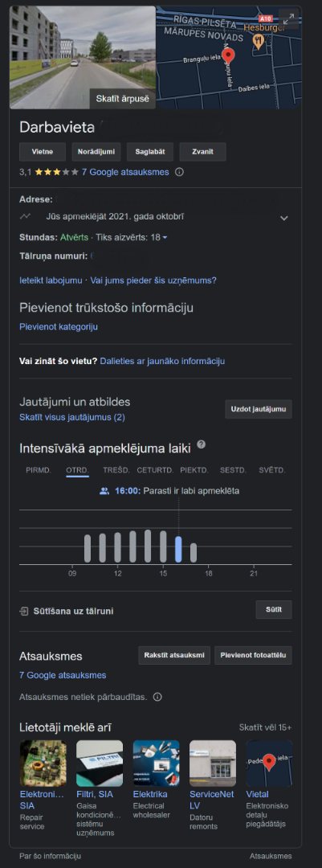The image size is (322, 868).
Task: Open the opening hours dropdown arrow
Action: click(165, 238)
